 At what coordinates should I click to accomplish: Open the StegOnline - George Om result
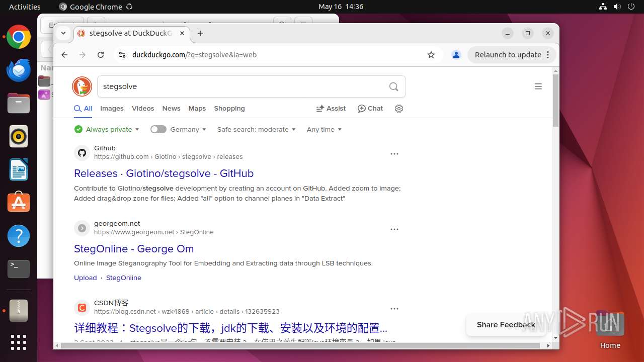tap(134, 249)
